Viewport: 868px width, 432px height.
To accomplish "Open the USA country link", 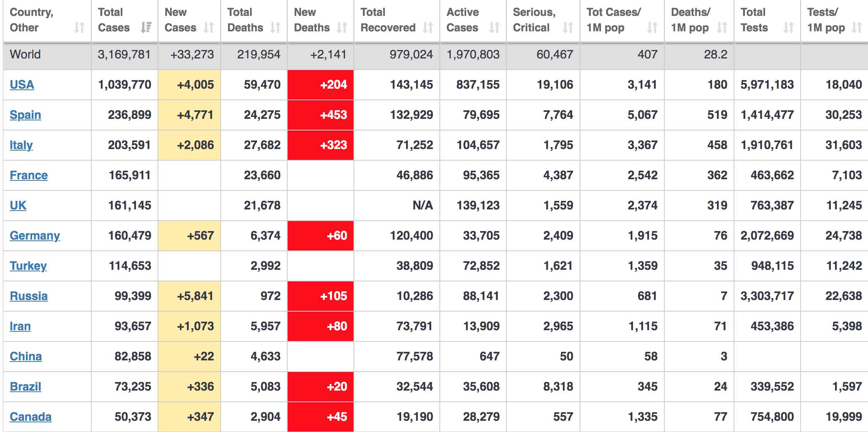I will point(22,85).
